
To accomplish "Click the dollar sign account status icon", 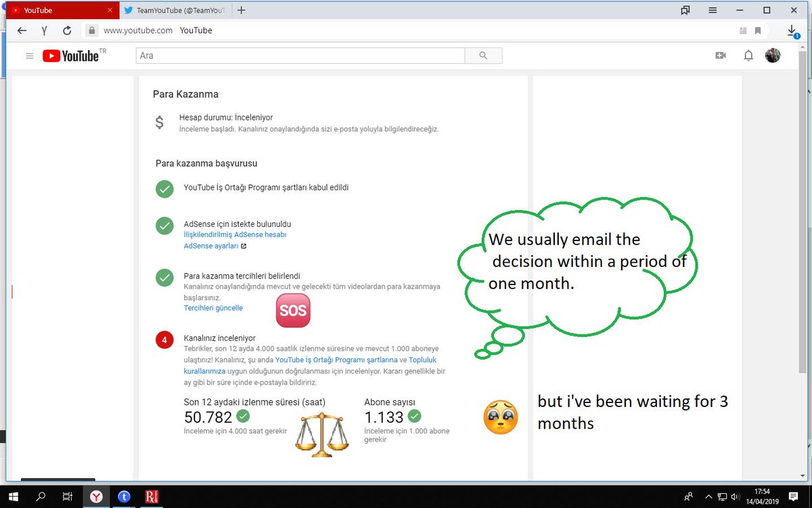I will tap(160, 123).
